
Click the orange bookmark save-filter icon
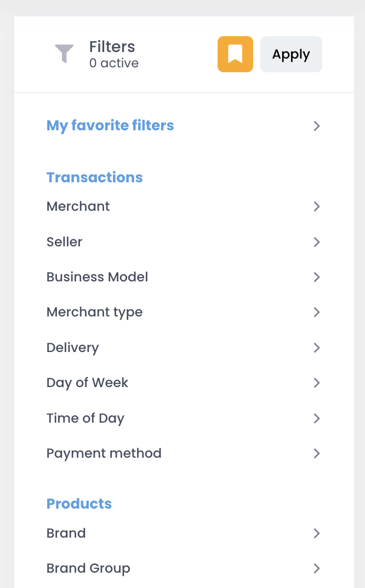[x=235, y=54]
